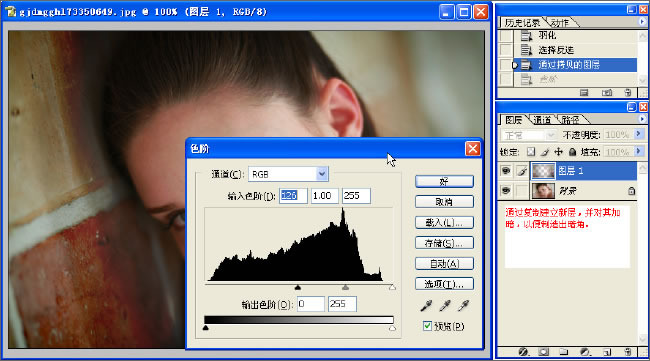
Task: Click the delete layer trash icon
Action: point(628,352)
